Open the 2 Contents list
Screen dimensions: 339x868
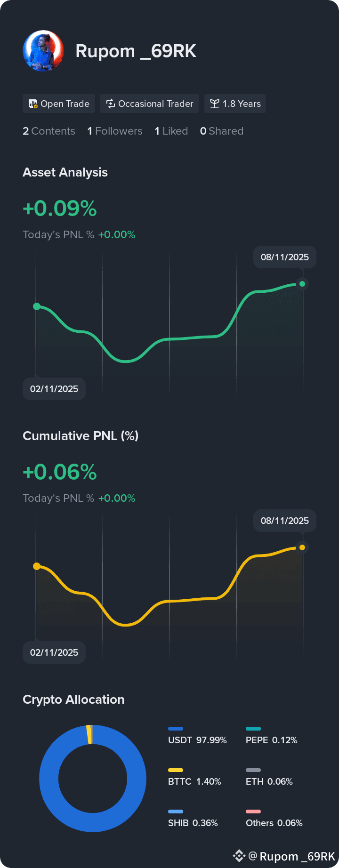tap(49, 131)
